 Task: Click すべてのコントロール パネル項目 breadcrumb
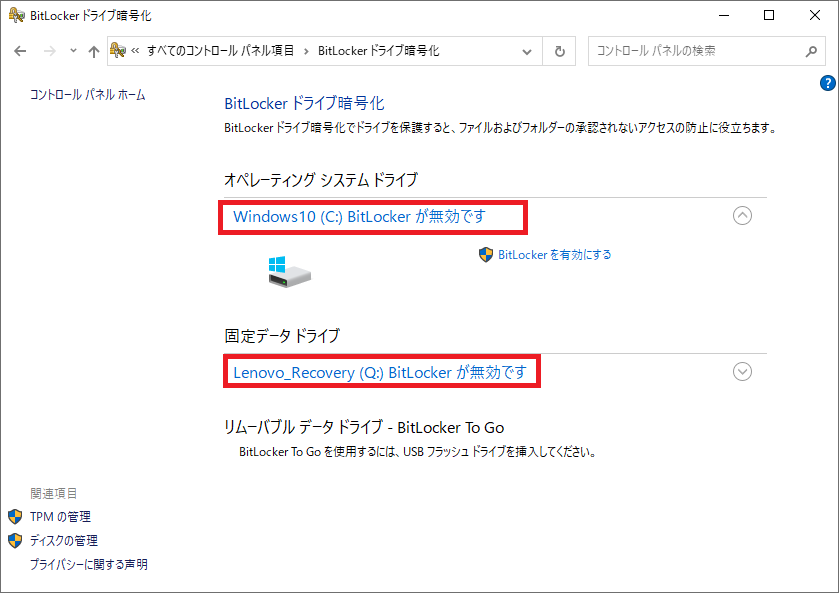coord(220,51)
